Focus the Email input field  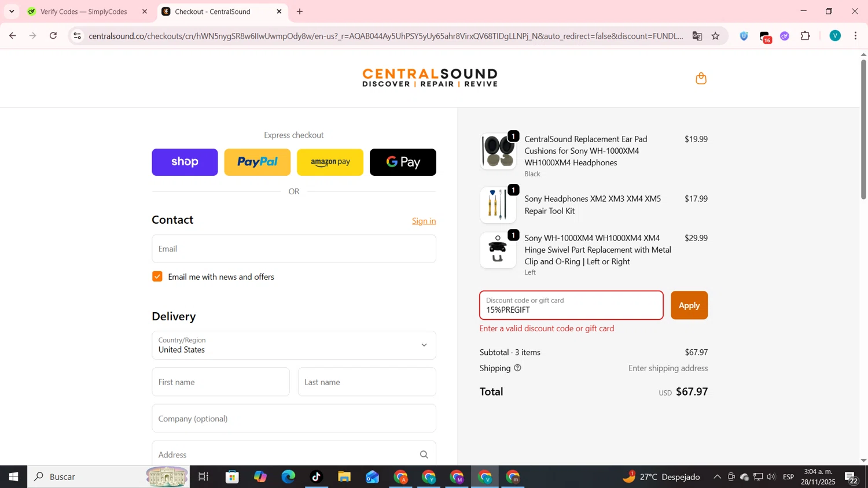[x=294, y=249]
